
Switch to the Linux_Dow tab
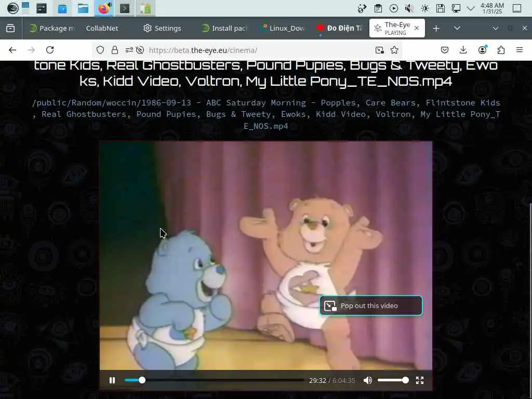pos(282,28)
